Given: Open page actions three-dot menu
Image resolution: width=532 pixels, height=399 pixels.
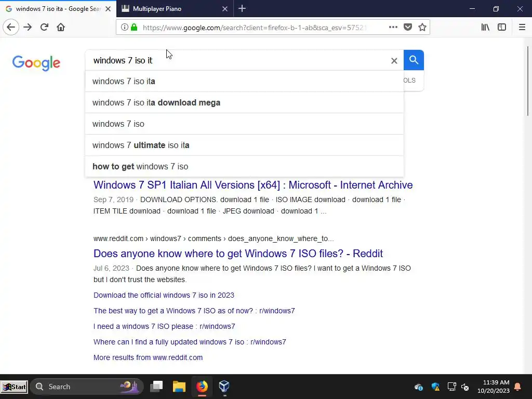Looking at the screenshot, I should point(393,27).
